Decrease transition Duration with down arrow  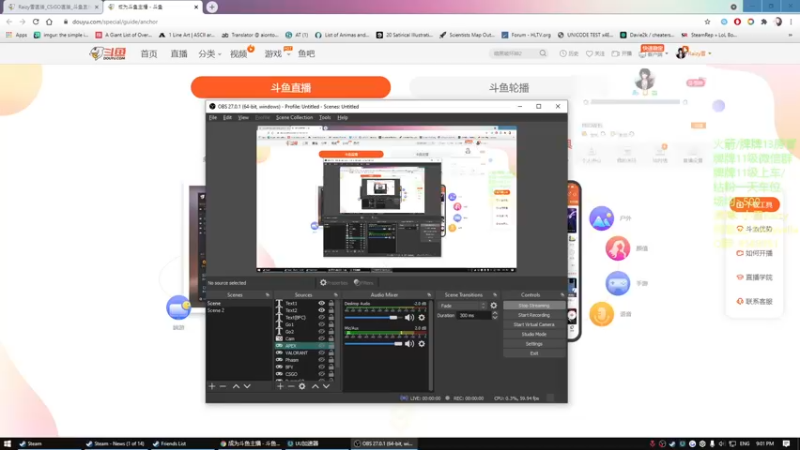click(494, 318)
